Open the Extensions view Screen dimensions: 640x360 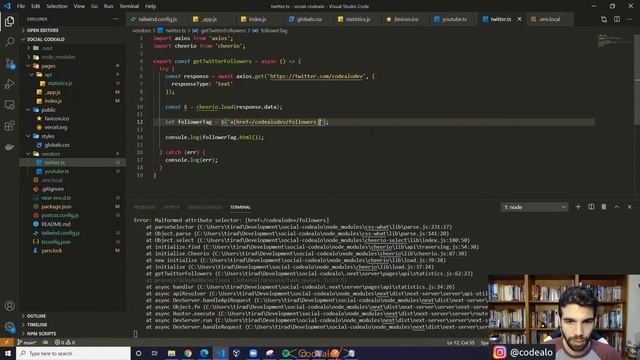click(x=9, y=126)
